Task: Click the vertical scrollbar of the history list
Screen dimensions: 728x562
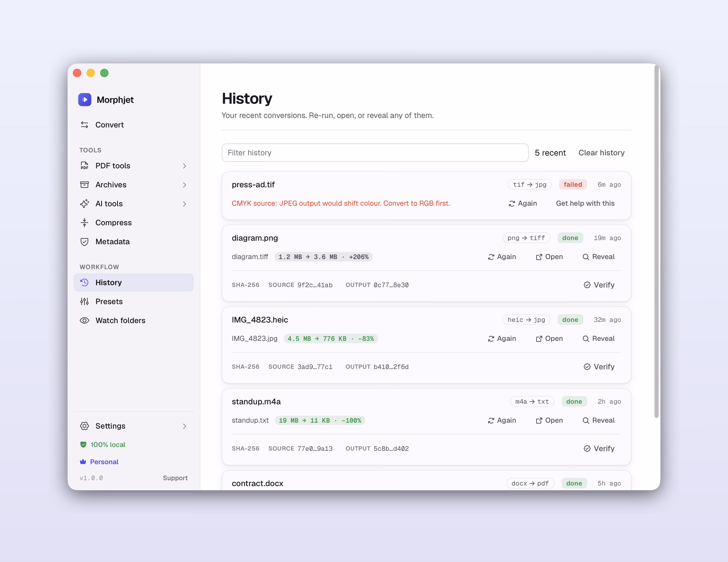Action: 656,242
